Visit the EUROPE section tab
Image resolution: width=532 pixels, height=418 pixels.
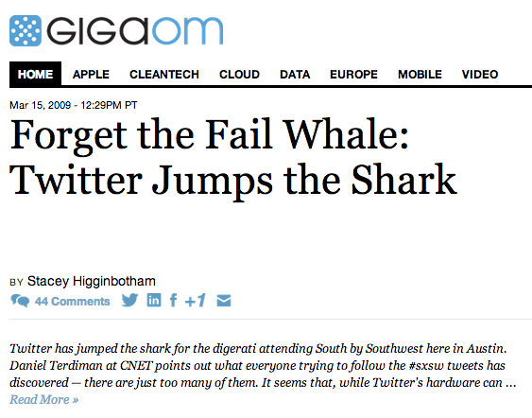coord(353,74)
